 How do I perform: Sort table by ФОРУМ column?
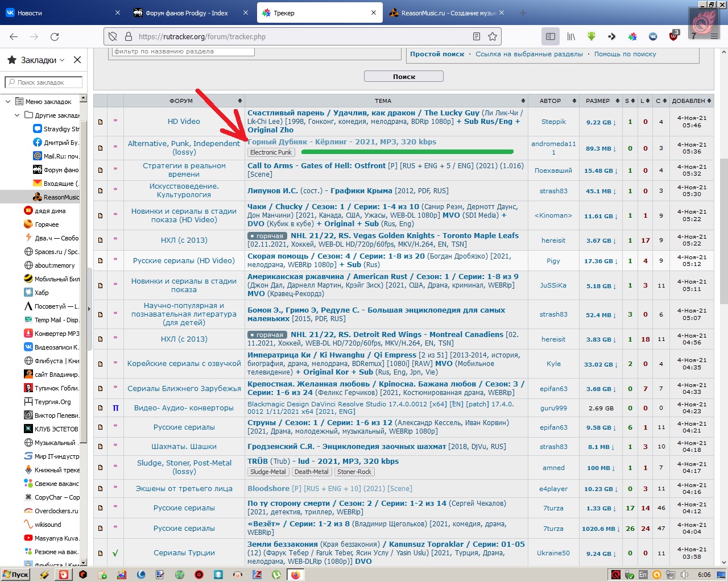(184, 101)
